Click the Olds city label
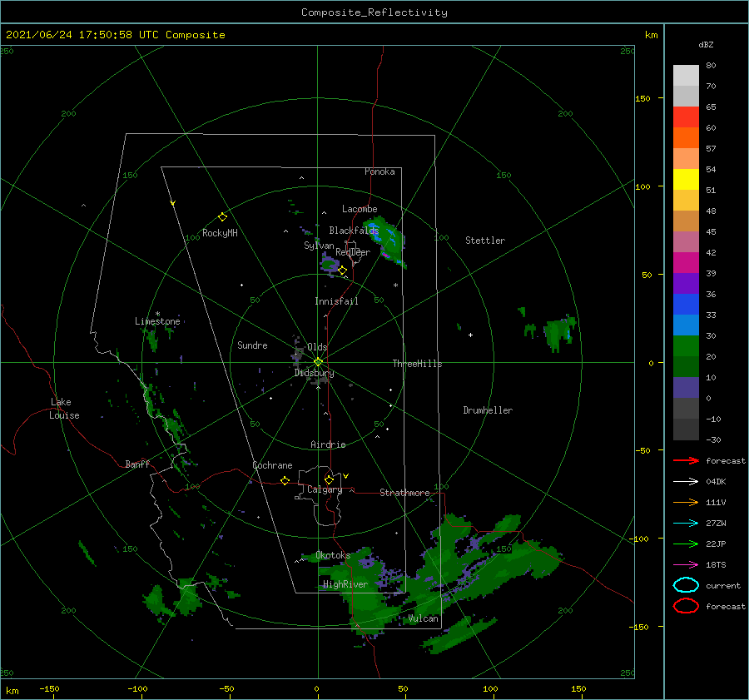Viewport: 749px width, 700px height. coord(317,347)
